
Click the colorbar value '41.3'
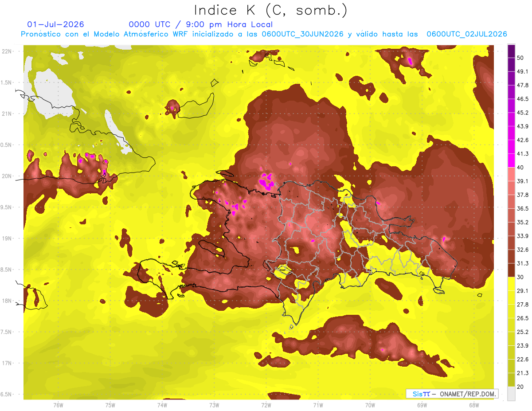tap(523, 154)
